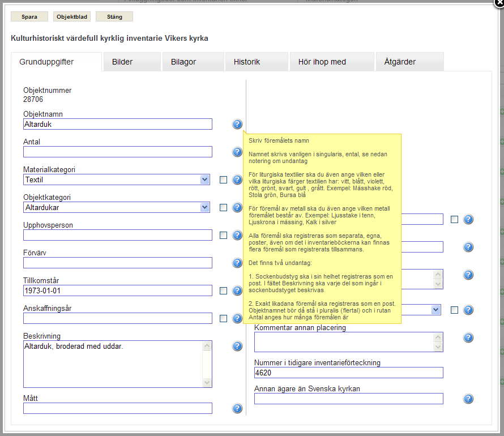Click the help icon beside Objektnamn
504x436 pixels.
(237, 124)
